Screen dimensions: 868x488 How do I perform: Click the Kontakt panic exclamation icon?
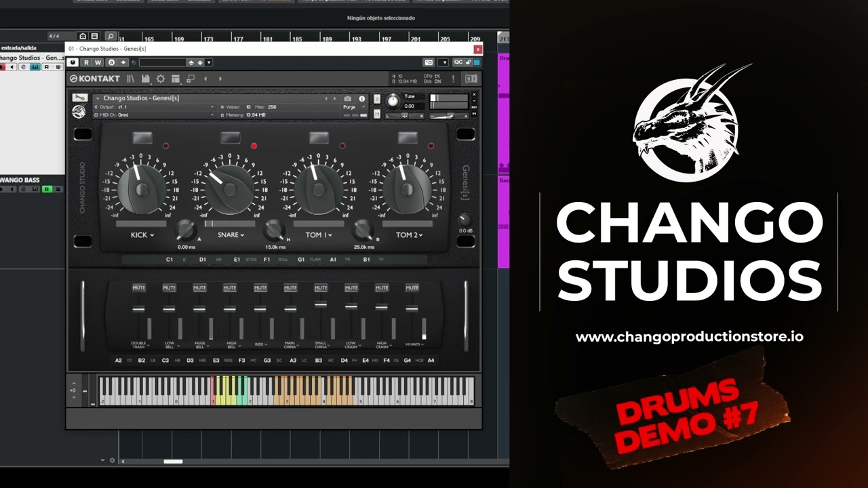[x=453, y=79]
